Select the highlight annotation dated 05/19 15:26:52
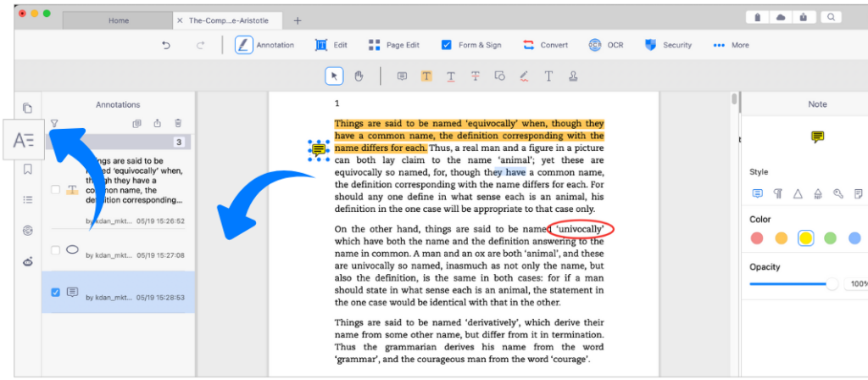 pos(119,189)
